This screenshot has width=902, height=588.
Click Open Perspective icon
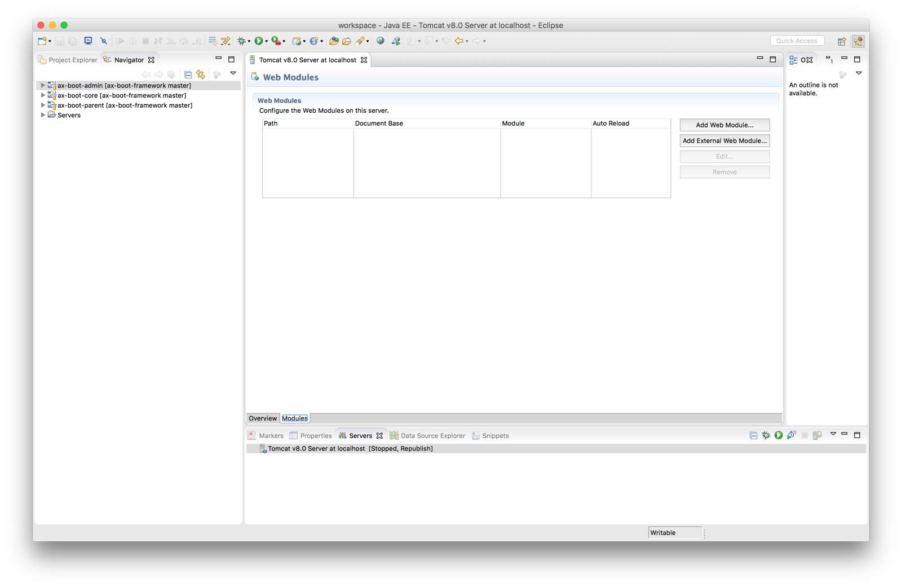[x=842, y=41]
